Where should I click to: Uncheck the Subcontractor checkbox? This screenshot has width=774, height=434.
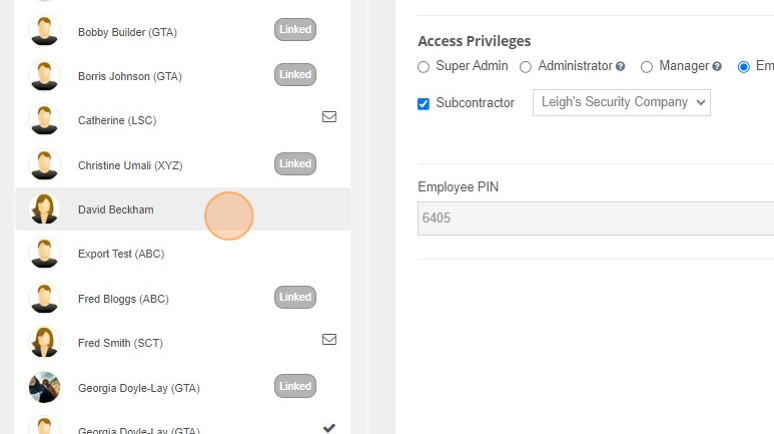(424, 104)
